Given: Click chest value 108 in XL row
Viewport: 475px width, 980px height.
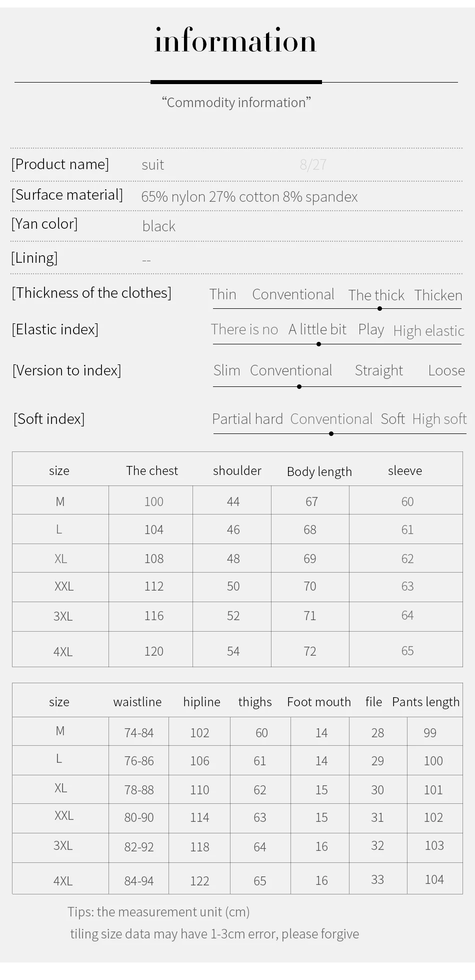Looking at the screenshot, I should 154,559.
